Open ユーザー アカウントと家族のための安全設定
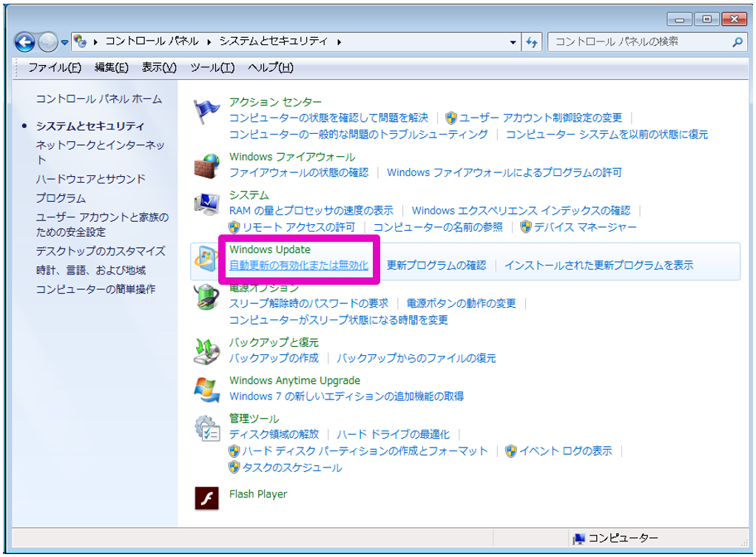Image resolution: width=756 pixels, height=557 pixels. (x=102, y=225)
